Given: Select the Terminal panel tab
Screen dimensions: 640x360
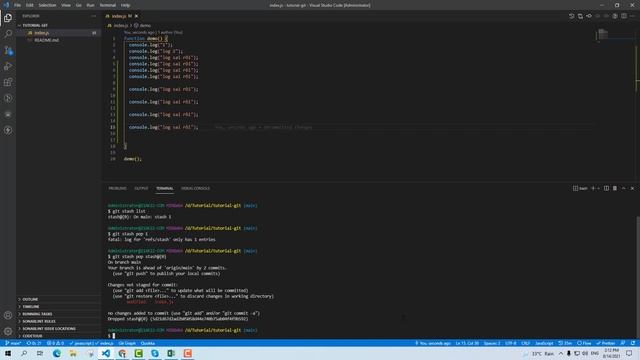Looking at the screenshot, I should pyautogui.click(x=164, y=189).
